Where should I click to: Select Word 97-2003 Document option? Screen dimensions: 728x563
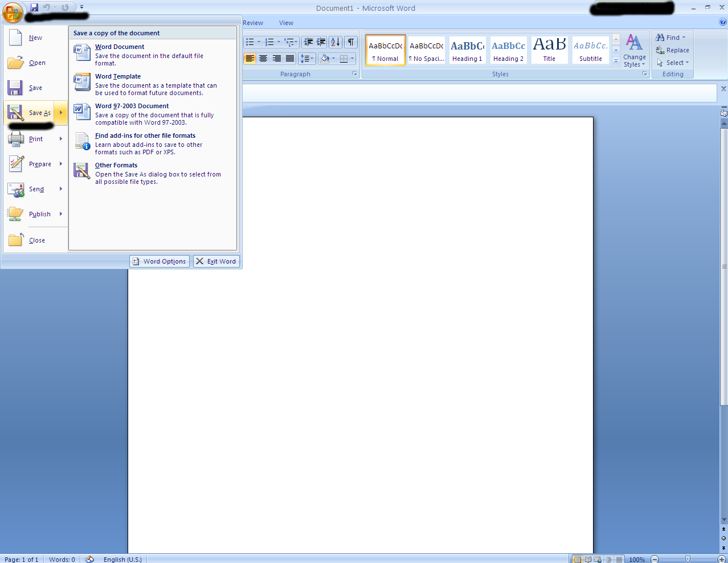[153, 114]
